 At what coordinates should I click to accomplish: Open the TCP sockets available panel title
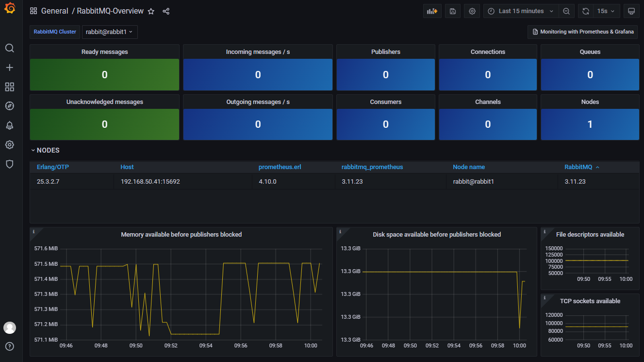590,301
